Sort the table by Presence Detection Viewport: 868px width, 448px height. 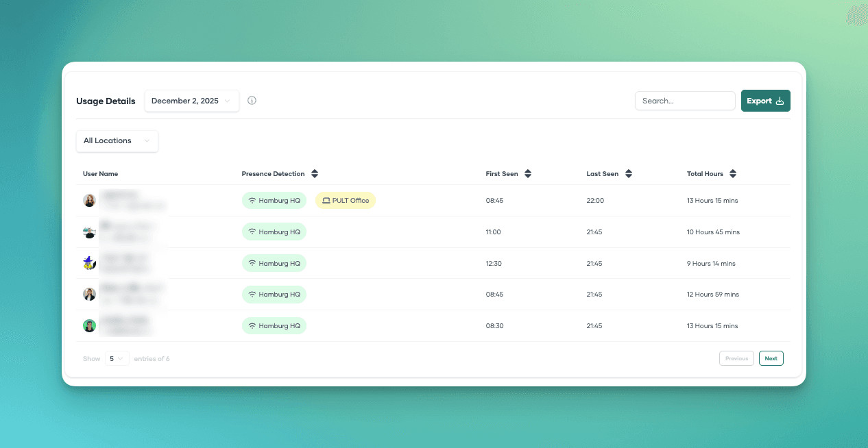[x=315, y=173]
